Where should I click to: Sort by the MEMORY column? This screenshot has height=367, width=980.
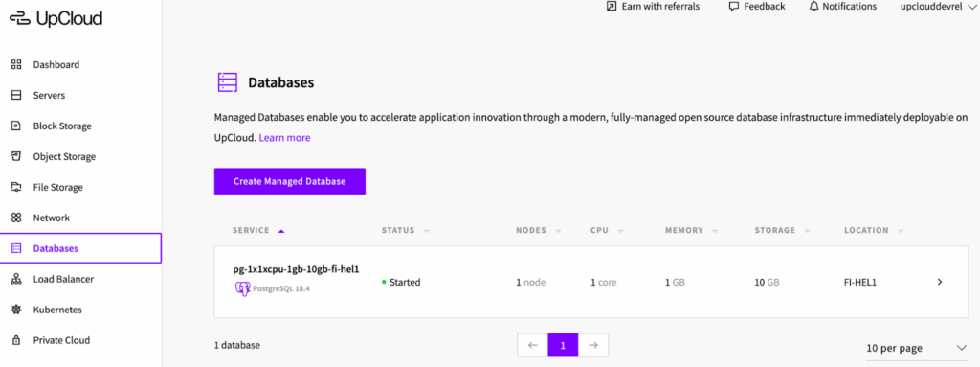pyautogui.click(x=691, y=231)
